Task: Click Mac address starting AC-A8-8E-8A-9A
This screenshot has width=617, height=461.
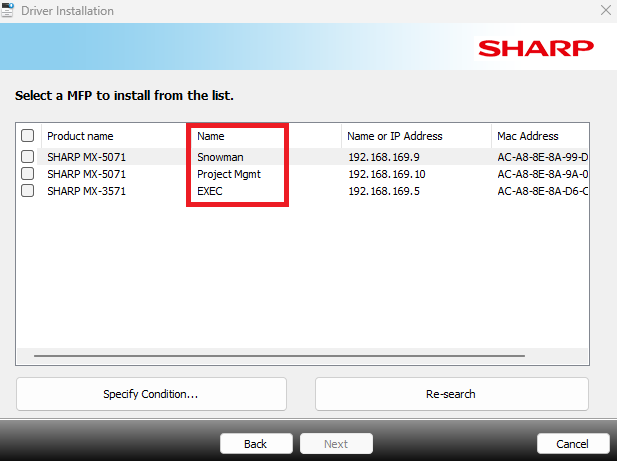Action: click(x=543, y=174)
